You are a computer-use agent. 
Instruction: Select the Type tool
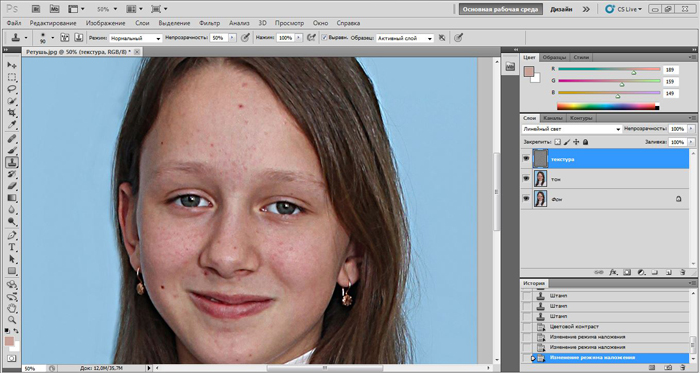pos(12,247)
